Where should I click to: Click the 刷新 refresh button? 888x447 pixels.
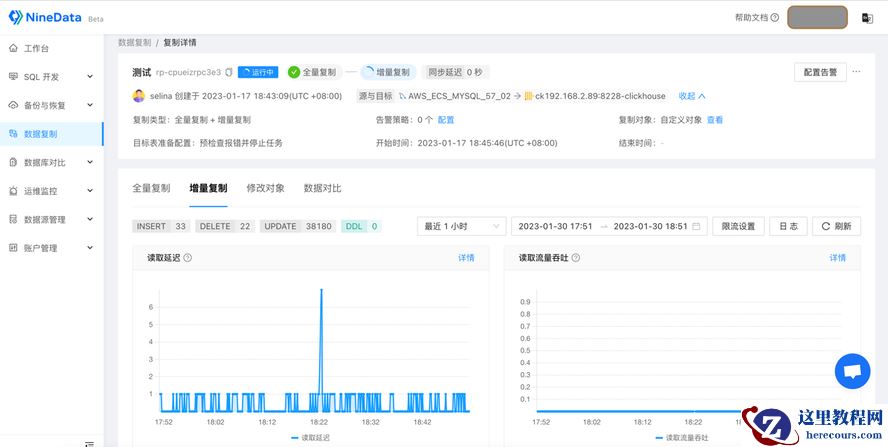point(836,226)
